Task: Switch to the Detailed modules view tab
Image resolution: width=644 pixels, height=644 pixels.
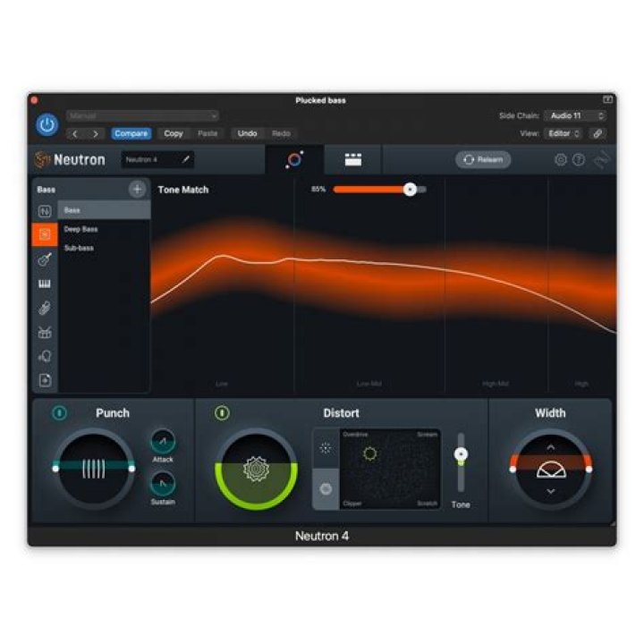Action: (352, 160)
